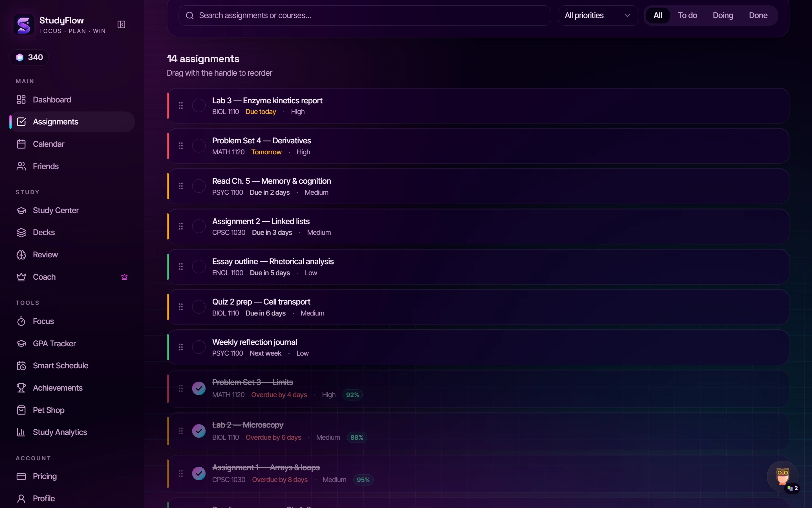Image resolution: width=812 pixels, height=508 pixels.
Task: Mark Assignment 2 Linked lists done
Action: [199, 226]
